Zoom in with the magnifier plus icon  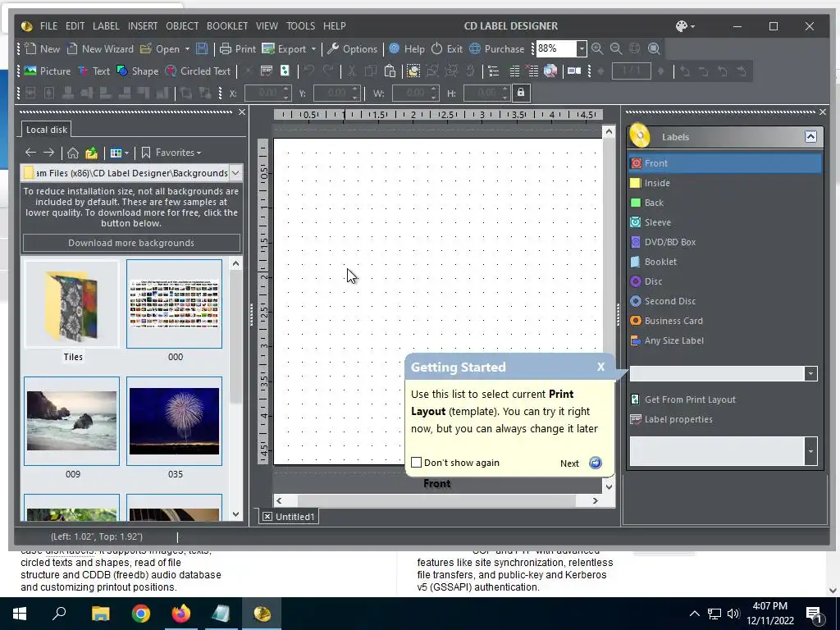[597, 48]
